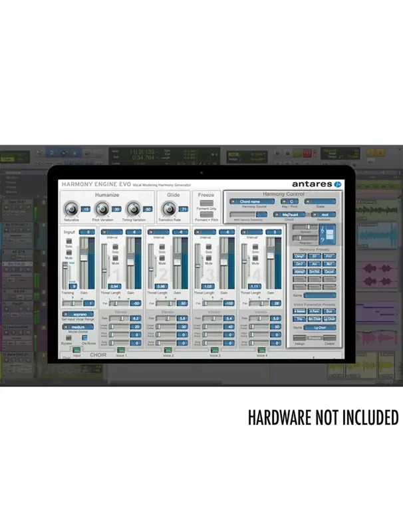Toggle the De-Noise button

85,338
